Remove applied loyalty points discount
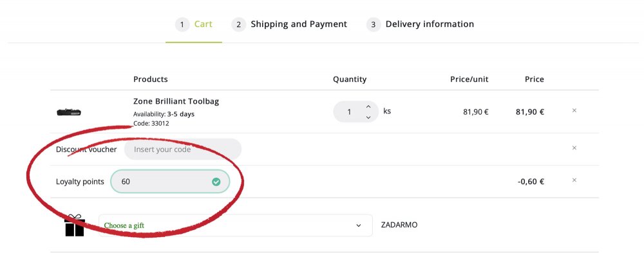644x259 pixels. [x=574, y=180]
